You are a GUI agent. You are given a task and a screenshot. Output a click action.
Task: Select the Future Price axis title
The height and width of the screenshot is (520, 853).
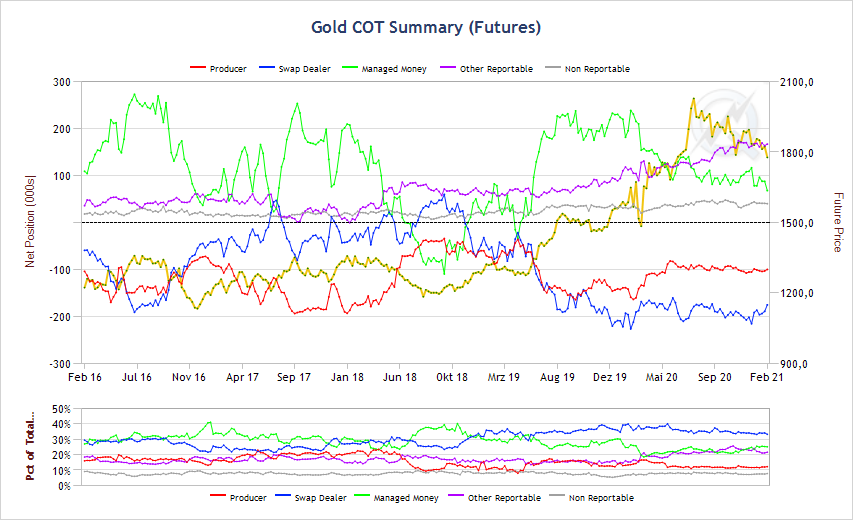[x=838, y=222]
